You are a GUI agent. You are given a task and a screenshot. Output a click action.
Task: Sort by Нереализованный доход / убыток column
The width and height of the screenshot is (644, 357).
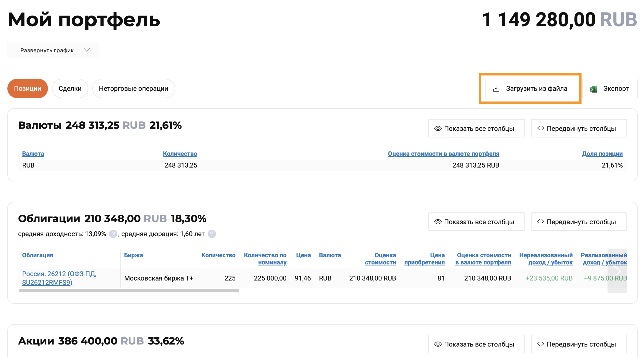tap(546, 259)
